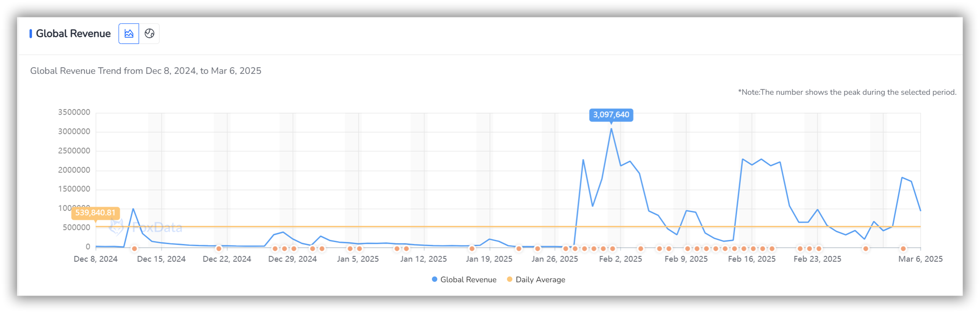Click the orange daily average line
The image size is (980, 313).
point(508,227)
